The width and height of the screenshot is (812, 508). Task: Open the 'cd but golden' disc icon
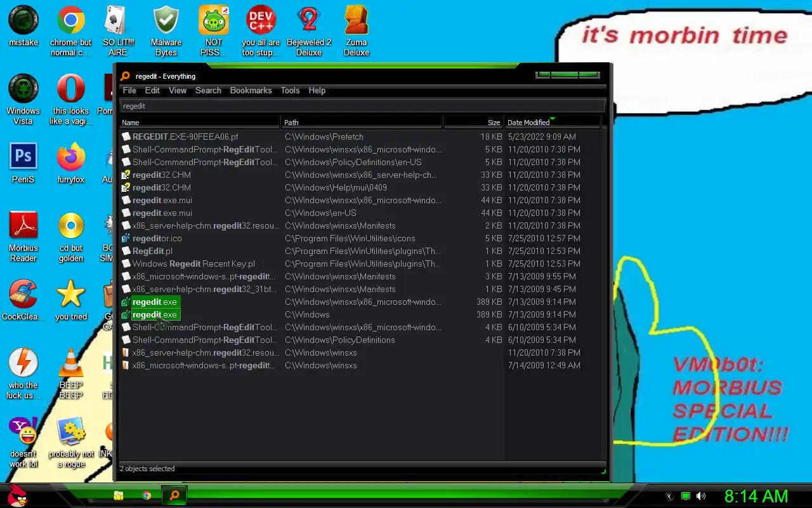71,236
